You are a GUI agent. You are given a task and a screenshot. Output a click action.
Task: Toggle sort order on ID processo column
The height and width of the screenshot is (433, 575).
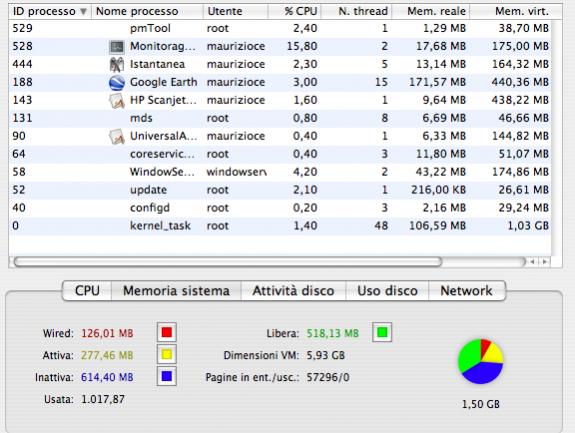(50, 11)
